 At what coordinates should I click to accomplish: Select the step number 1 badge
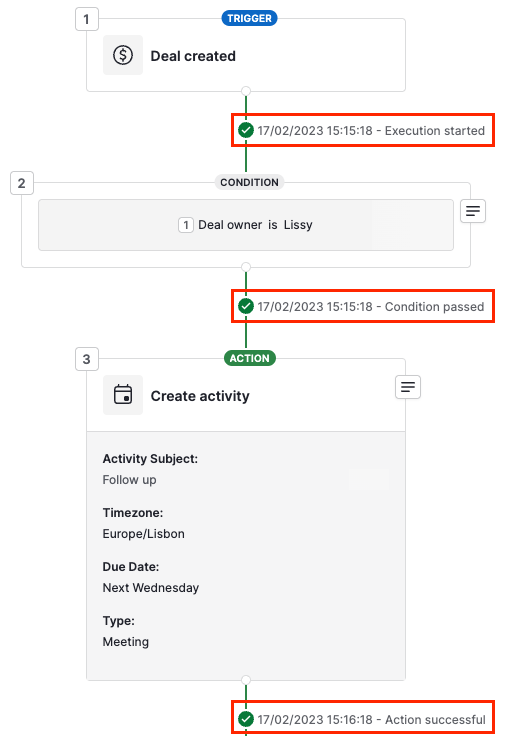[x=87, y=19]
